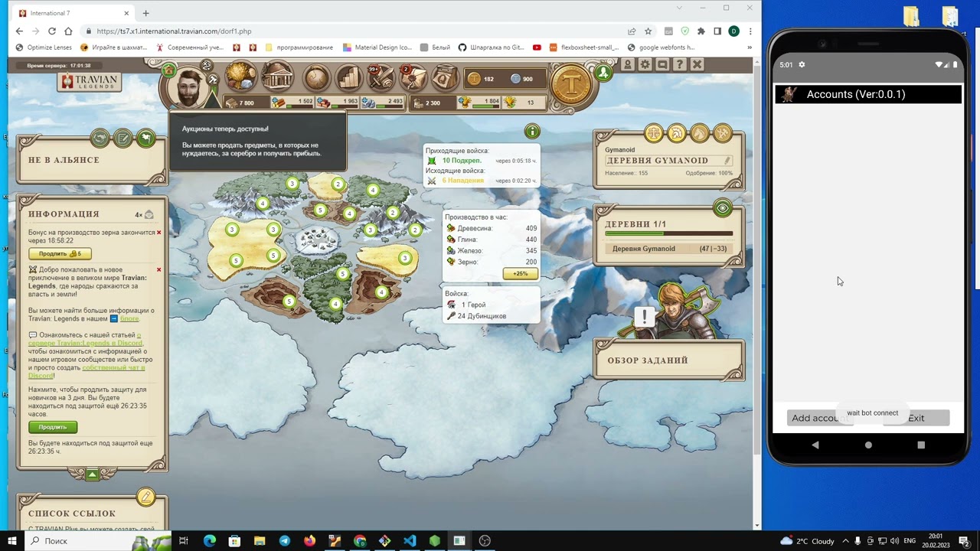Open the Material Design Ico... bookmark
Image resolution: width=980 pixels, height=551 pixels.
point(377,47)
